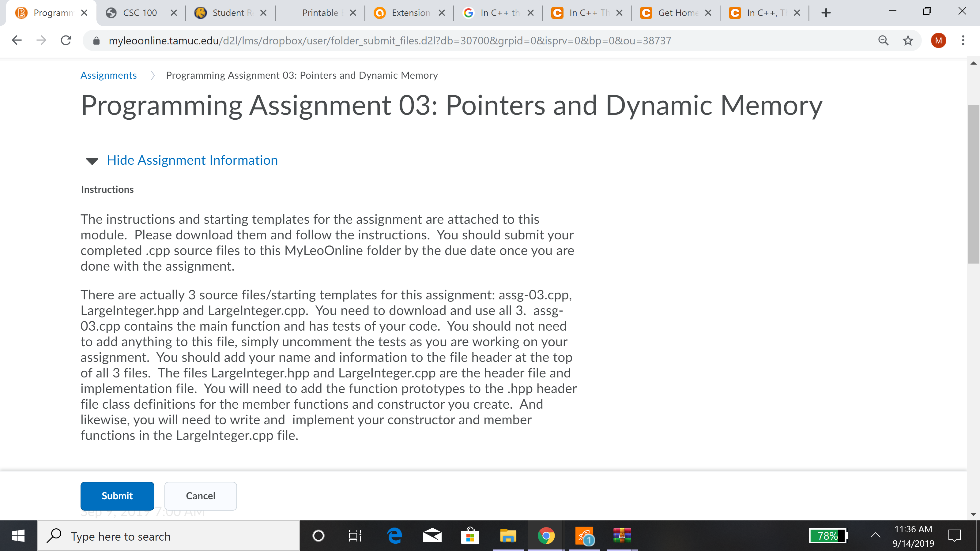The image size is (980, 551).
Task: Open Task View on the taskbar
Action: click(x=355, y=536)
